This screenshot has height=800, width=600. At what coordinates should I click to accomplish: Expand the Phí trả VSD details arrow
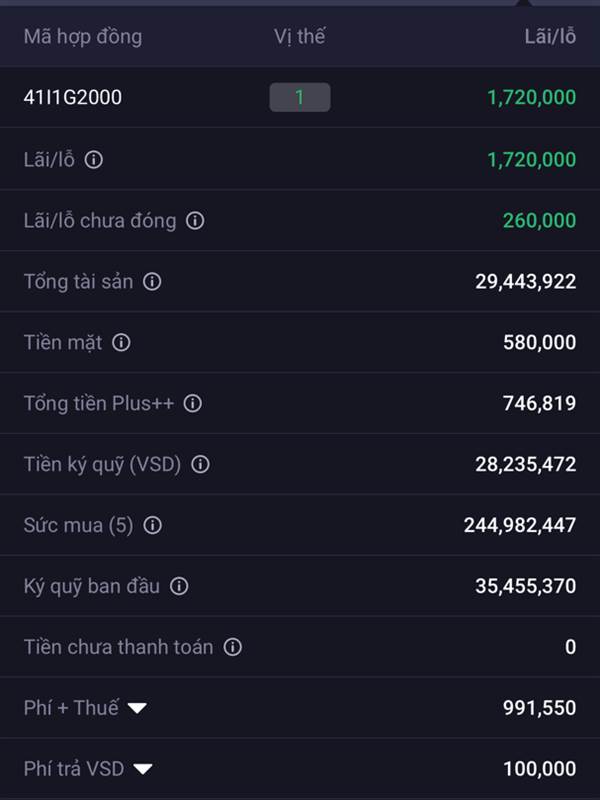click(x=143, y=769)
